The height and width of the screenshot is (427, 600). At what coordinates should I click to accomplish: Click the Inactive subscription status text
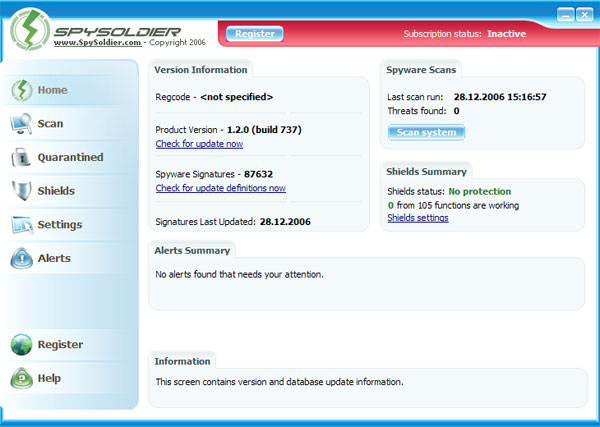point(507,34)
